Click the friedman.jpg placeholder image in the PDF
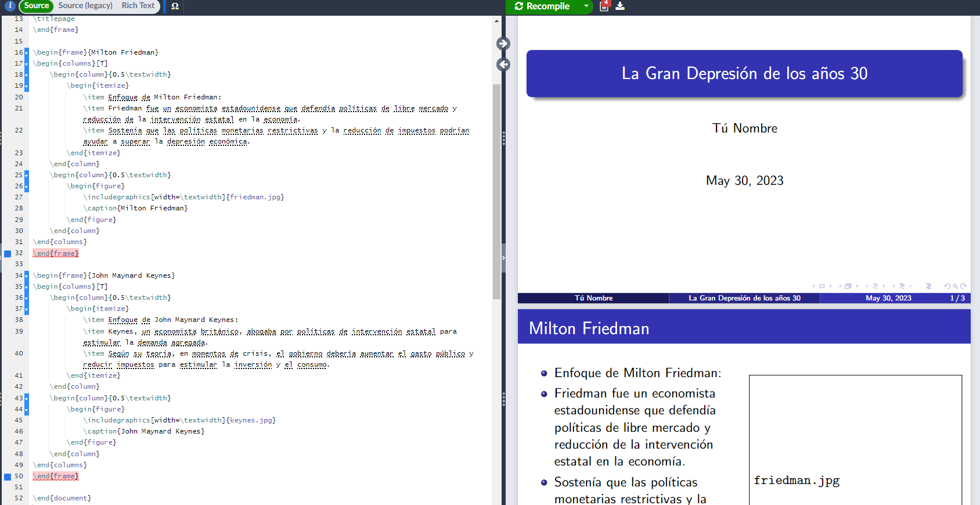 (x=855, y=440)
